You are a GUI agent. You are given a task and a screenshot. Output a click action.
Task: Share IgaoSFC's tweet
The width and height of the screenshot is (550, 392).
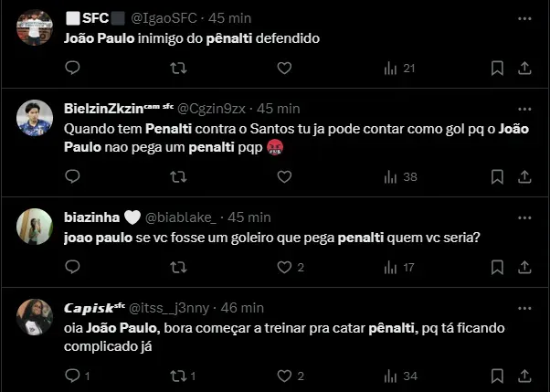coord(525,69)
